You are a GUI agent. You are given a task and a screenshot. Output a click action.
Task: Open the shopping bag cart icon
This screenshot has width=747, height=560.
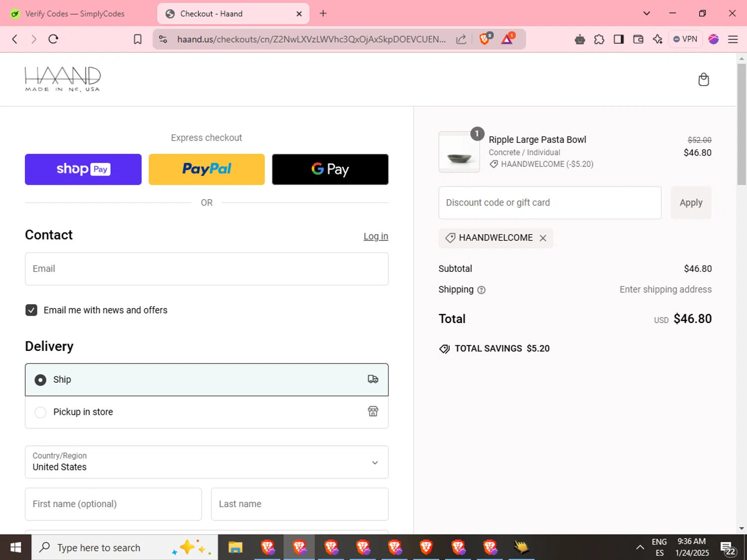(x=703, y=80)
